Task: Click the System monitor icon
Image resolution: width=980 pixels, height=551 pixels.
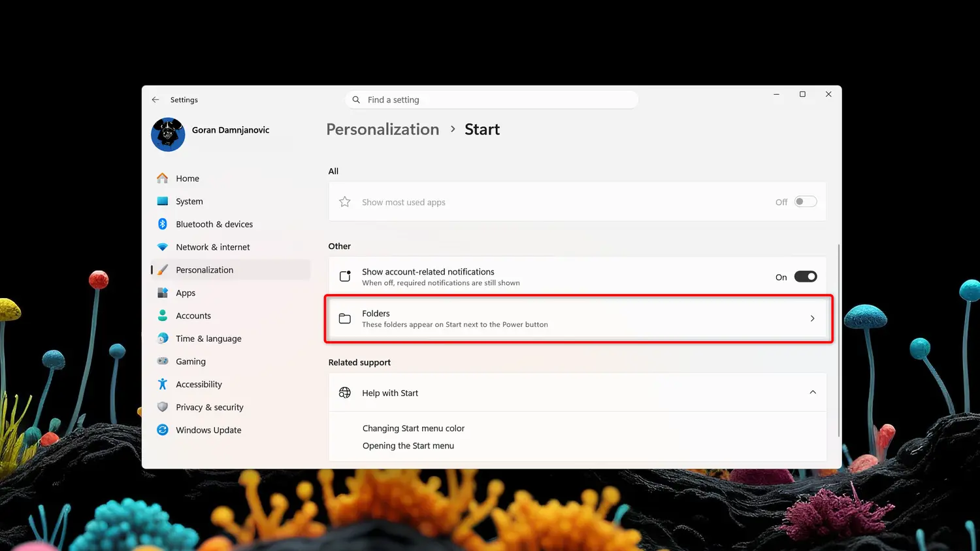Action: (163, 201)
